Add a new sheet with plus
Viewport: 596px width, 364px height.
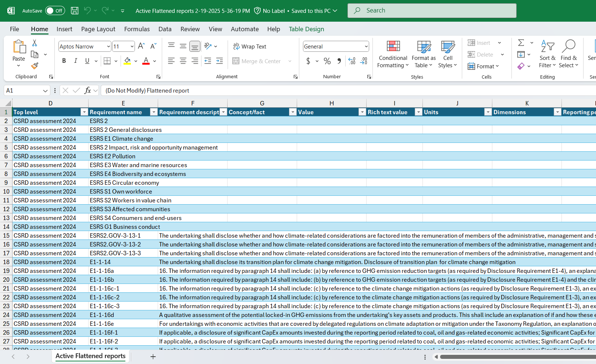point(153,357)
